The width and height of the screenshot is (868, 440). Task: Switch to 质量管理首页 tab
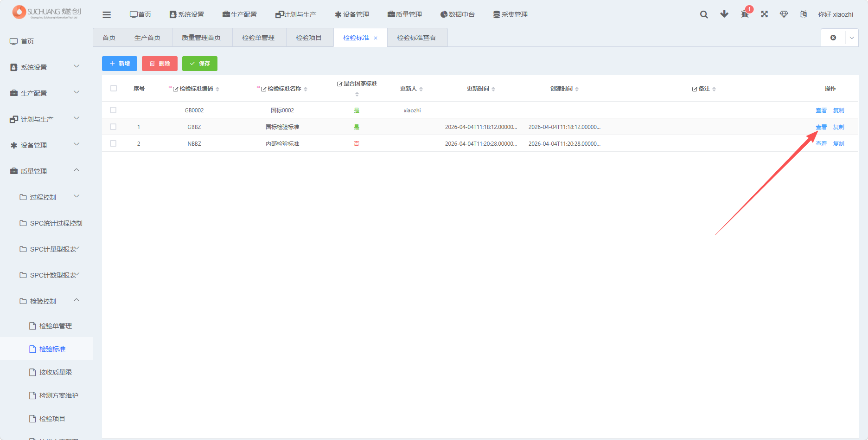tap(201, 38)
